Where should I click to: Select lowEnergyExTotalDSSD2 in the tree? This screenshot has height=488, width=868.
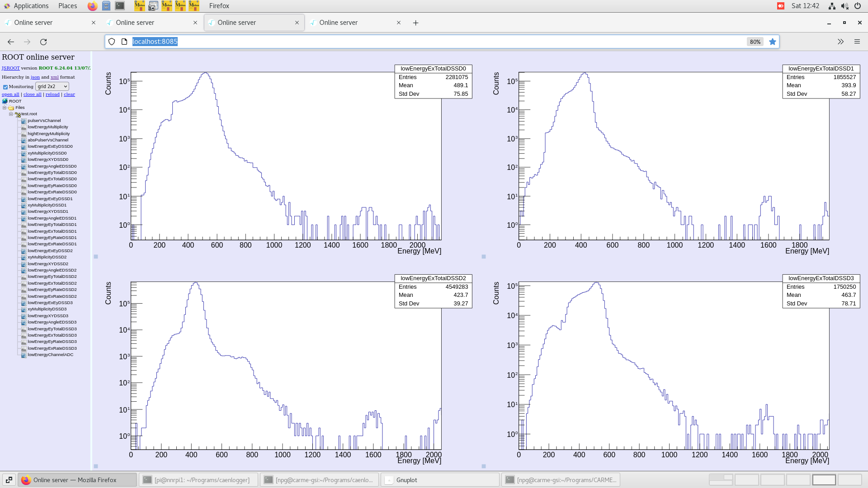point(52,283)
